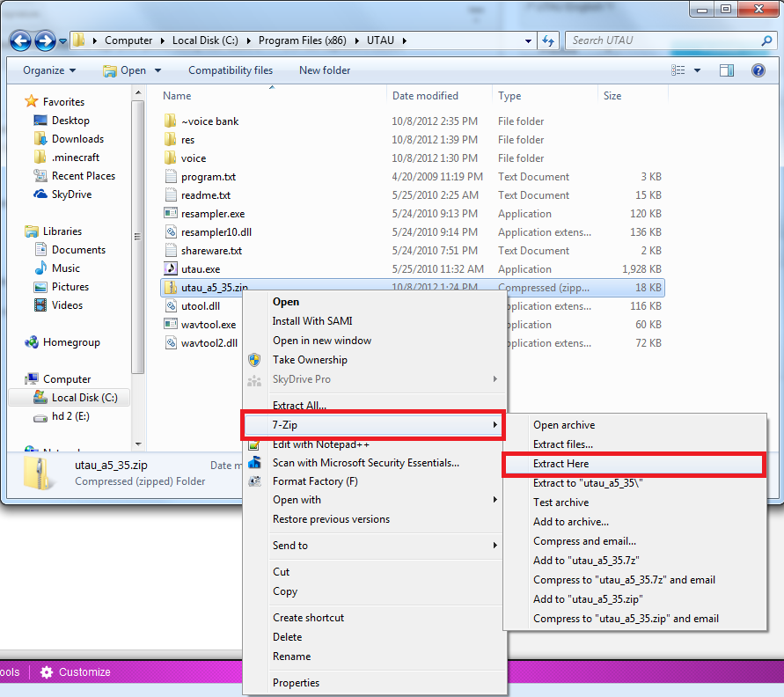
Task: Expand address bar history dropdown
Action: (x=528, y=41)
